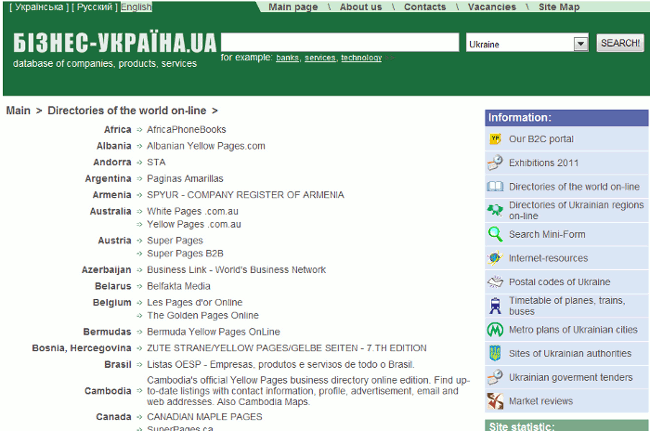Open the AfricaPhoneBooks link
Image resolution: width=650 pixels, height=431 pixels.
coord(186,130)
